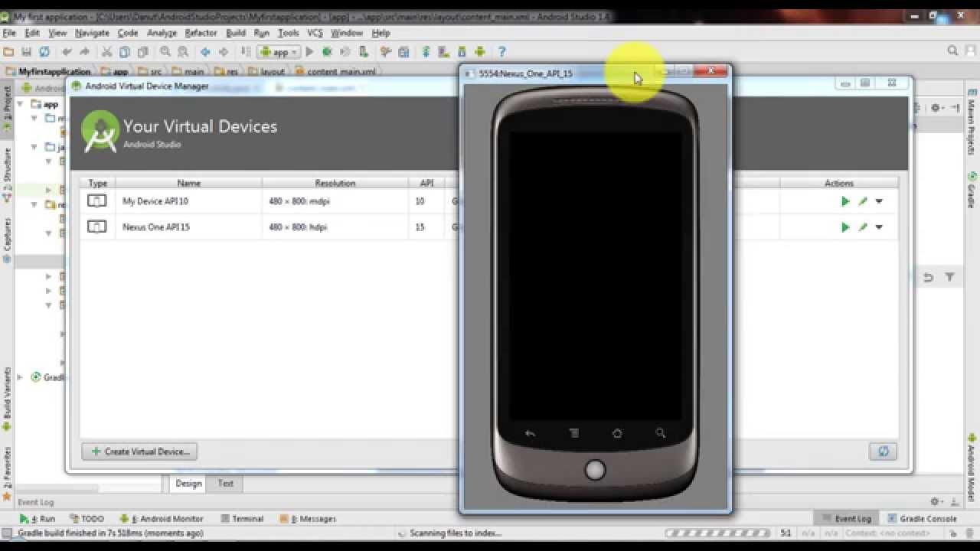Switch to the Text editor tab
The height and width of the screenshot is (551, 980).
point(225,484)
